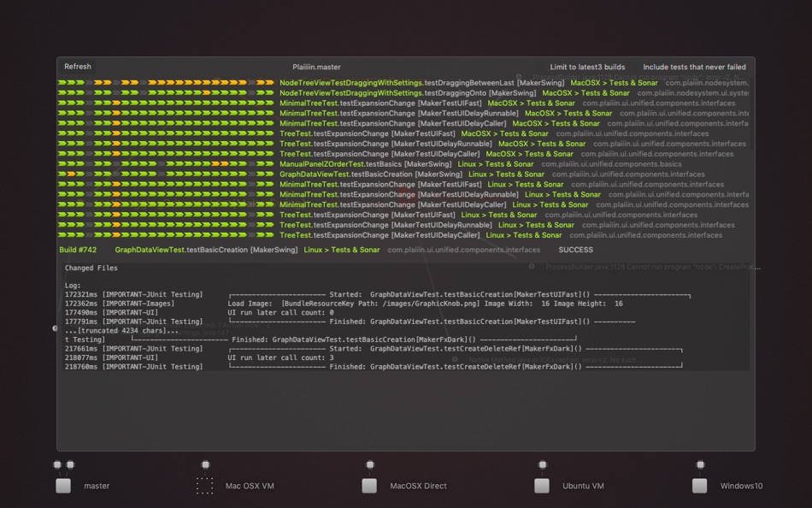Screen dimensions: 812x508
Task: Click the MacOSX Direct label
Action: [x=419, y=487]
